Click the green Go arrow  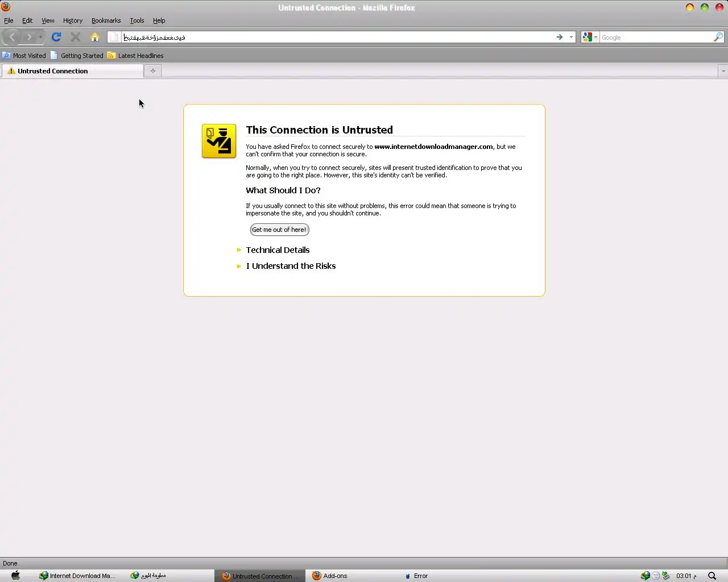point(560,37)
